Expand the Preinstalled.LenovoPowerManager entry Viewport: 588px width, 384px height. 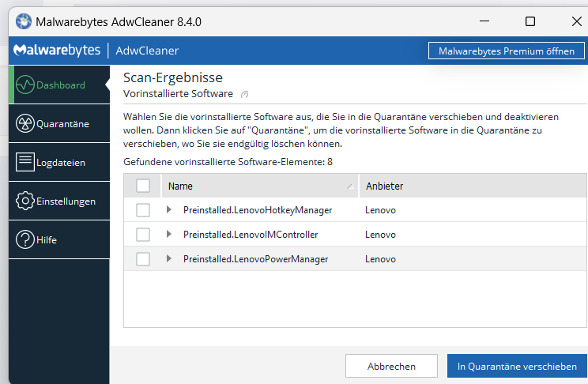[x=168, y=259]
